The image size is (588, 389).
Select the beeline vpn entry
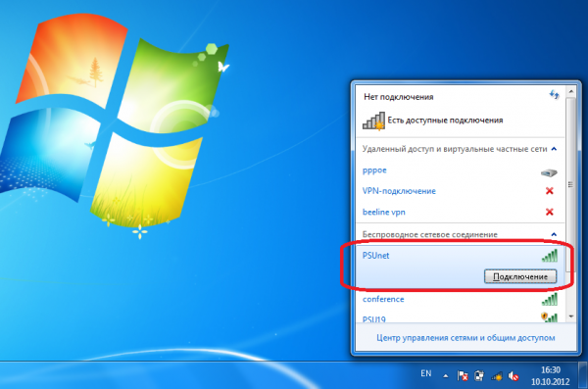point(460,212)
